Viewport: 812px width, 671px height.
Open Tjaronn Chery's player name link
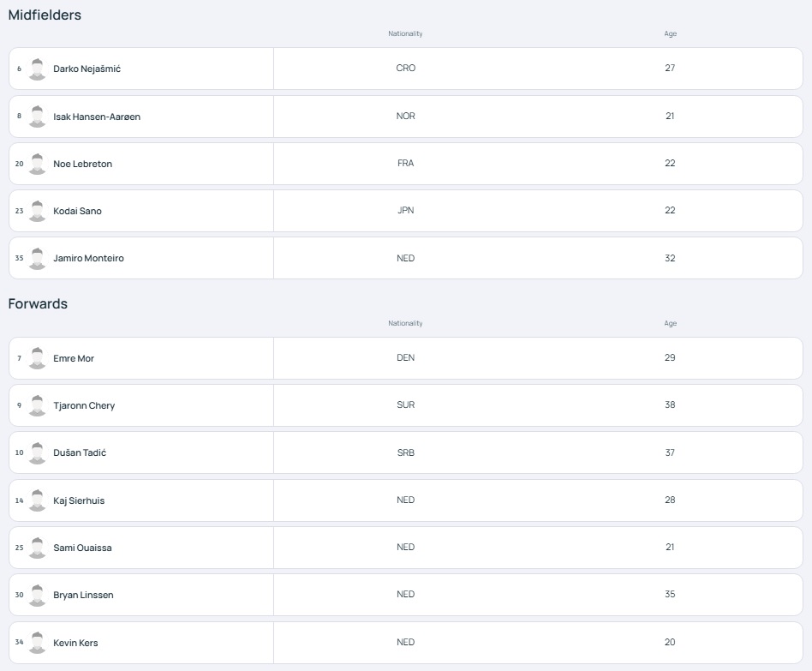click(84, 405)
